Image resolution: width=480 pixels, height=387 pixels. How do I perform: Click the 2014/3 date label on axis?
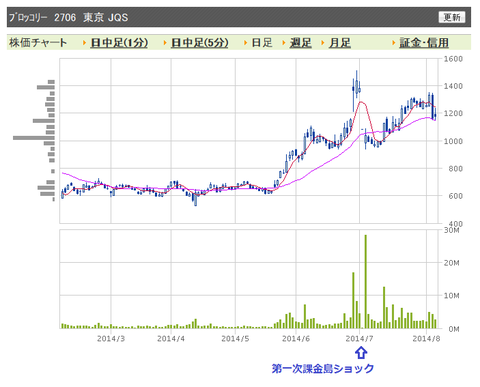coord(111,339)
